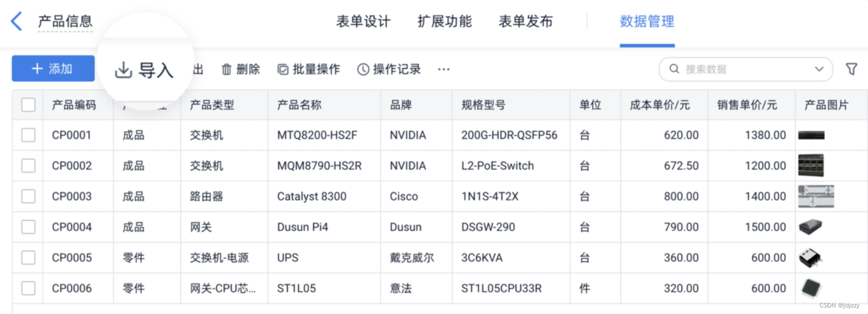This screenshot has height=314, width=868.
Task: Expand the search field dropdown arrow
Action: click(x=819, y=69)
